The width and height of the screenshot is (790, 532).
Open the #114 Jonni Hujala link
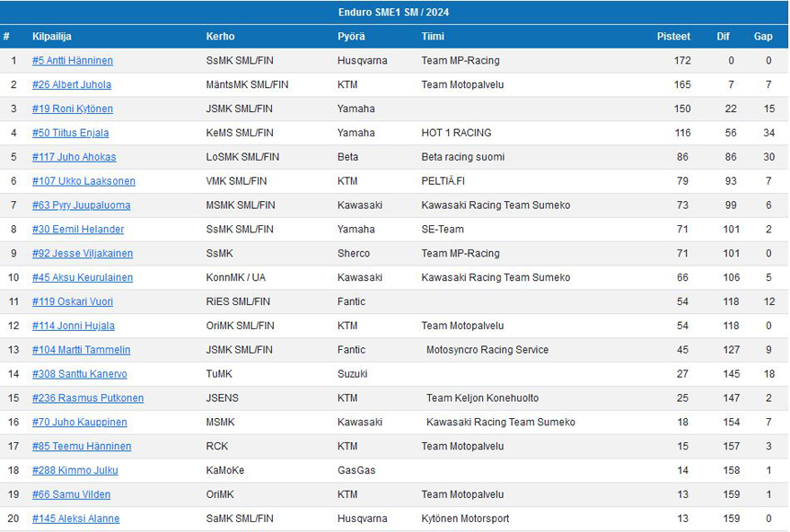73,326
